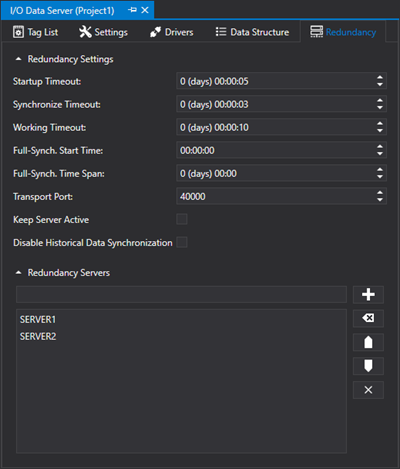Switch to the Data Structure tab
Image resolution: width=400 pixels, height=469 pixels.
(252, 32)
